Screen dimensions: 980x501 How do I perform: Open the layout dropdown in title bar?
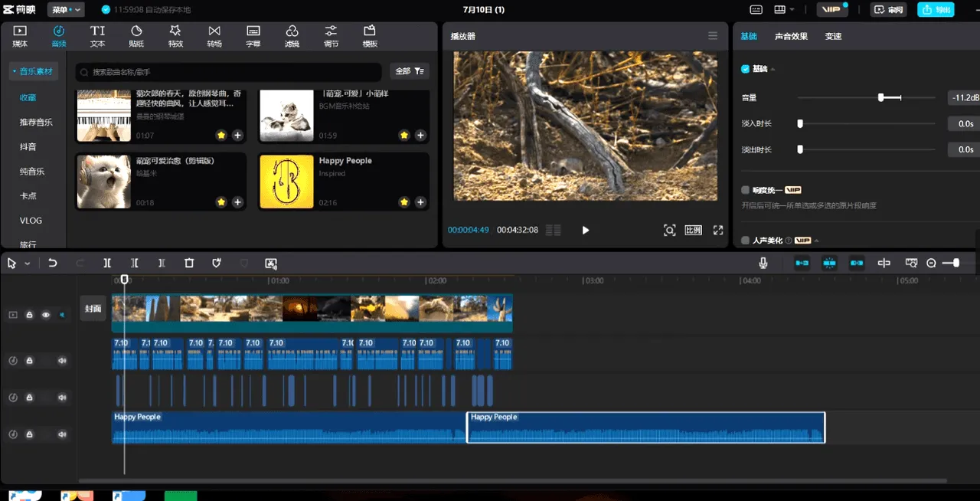[x=783, y=10]
